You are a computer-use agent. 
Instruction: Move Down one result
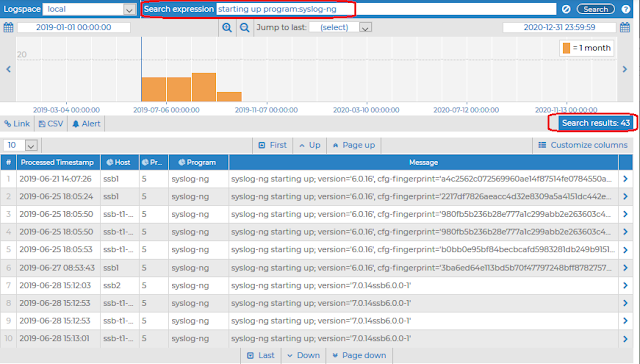pos(303,355)
